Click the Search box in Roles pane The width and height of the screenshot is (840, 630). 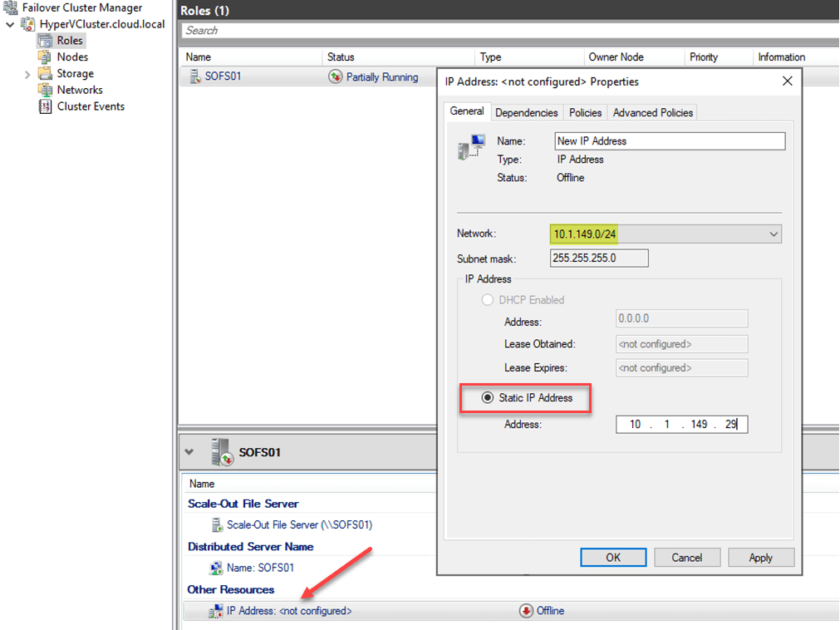point(510,31)
